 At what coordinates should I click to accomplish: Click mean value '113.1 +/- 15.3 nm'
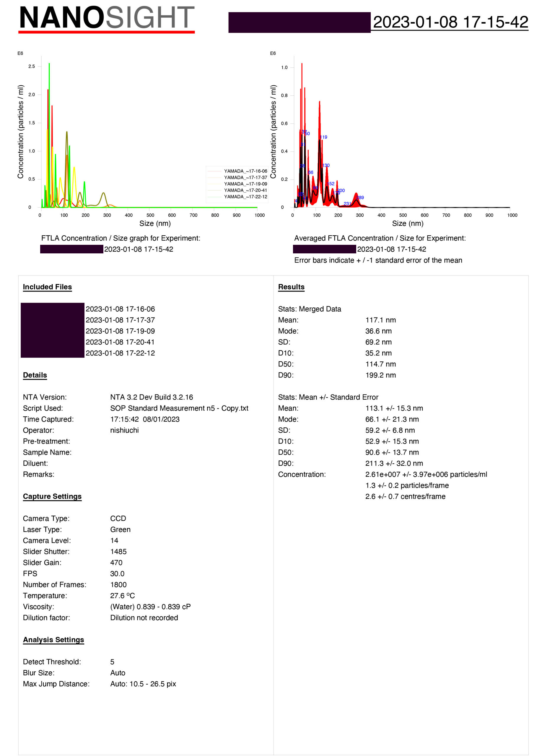pos(394,408)
